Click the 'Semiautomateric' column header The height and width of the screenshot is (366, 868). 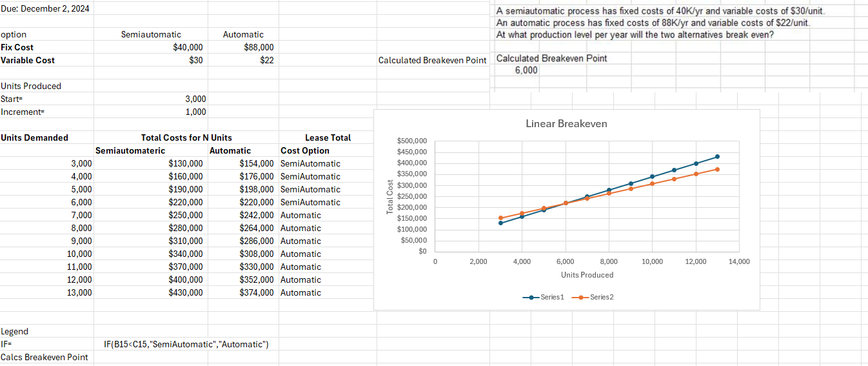(130, 150)
